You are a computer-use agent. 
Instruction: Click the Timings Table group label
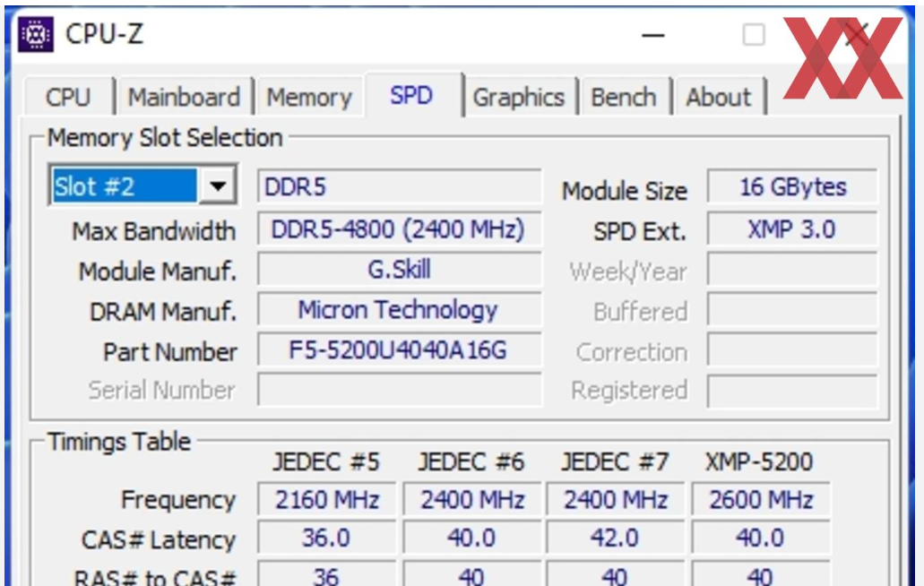coord(119,442)
